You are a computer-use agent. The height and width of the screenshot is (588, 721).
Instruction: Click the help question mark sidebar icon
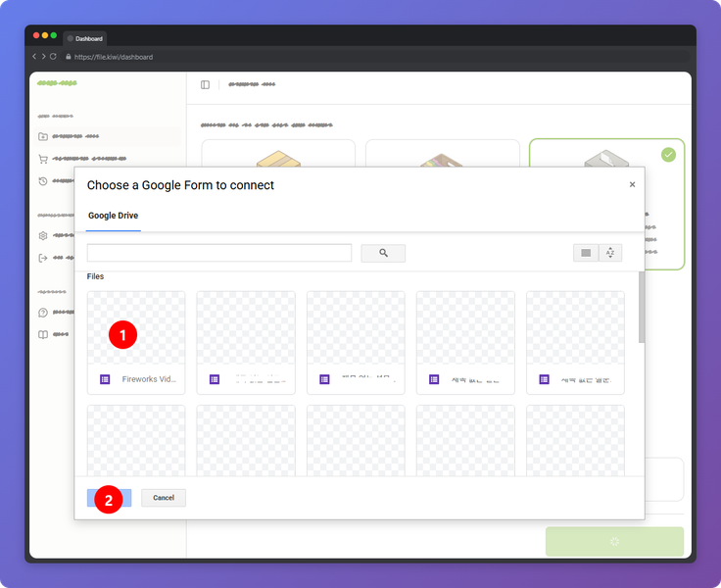[43, 313]
